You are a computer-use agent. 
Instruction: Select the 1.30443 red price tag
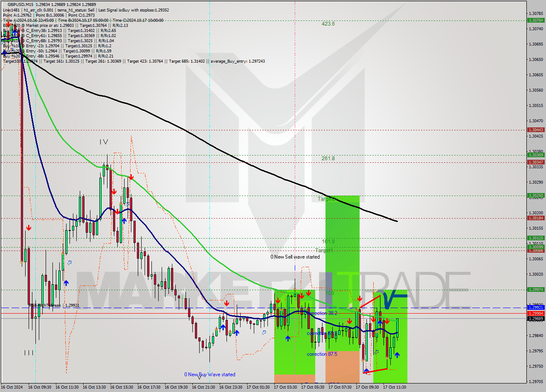point(535,130)
